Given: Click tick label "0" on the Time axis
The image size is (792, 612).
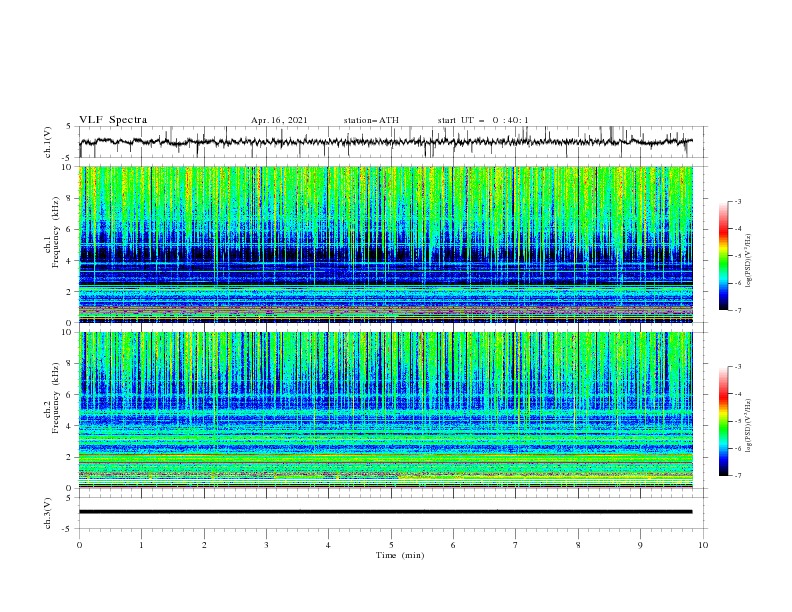Looking at the screenshot, I should click(79, 545).
